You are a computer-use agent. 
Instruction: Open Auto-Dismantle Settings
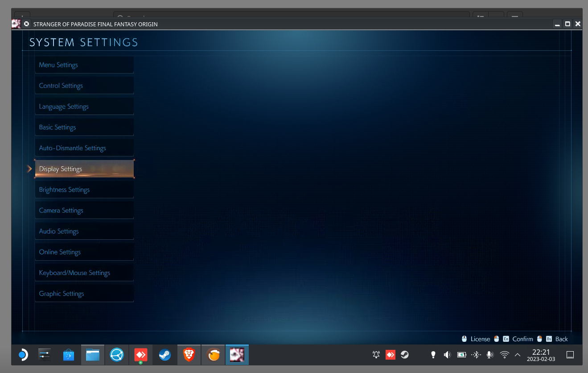tap(84, 148)
